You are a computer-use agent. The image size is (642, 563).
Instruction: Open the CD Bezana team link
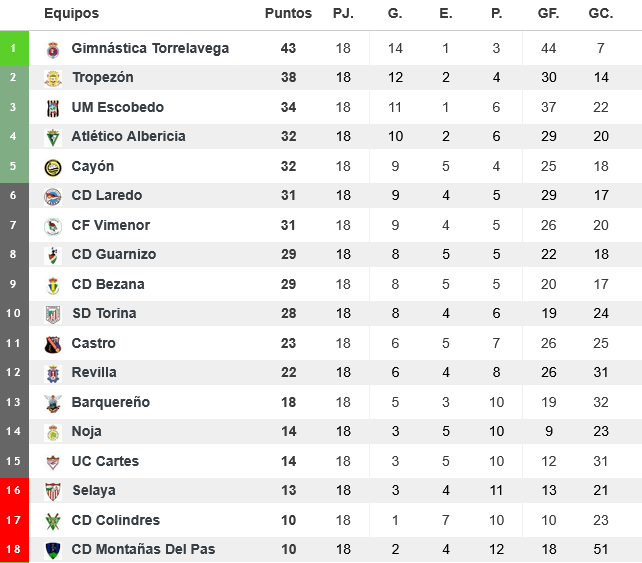pyautogui.click(x=108, y=284)
